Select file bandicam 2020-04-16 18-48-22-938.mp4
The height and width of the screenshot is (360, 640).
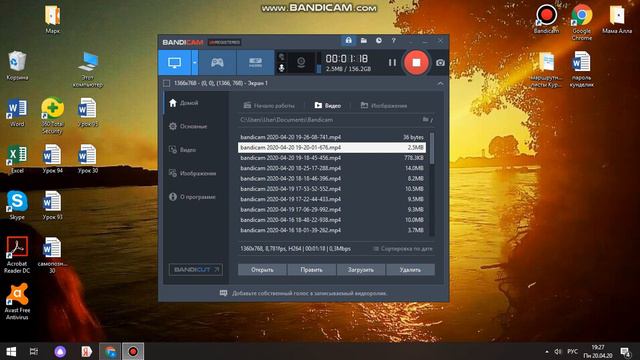tap(332, 220)
